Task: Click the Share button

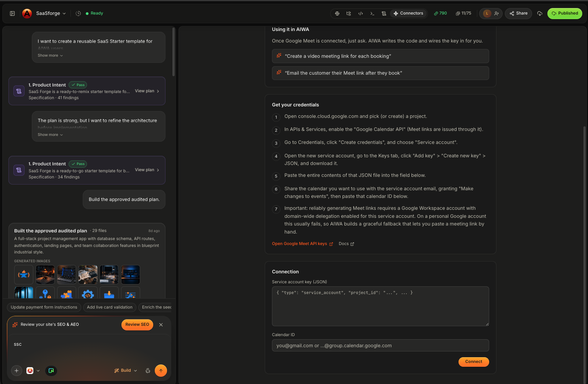Action: (x=518, y=13)
